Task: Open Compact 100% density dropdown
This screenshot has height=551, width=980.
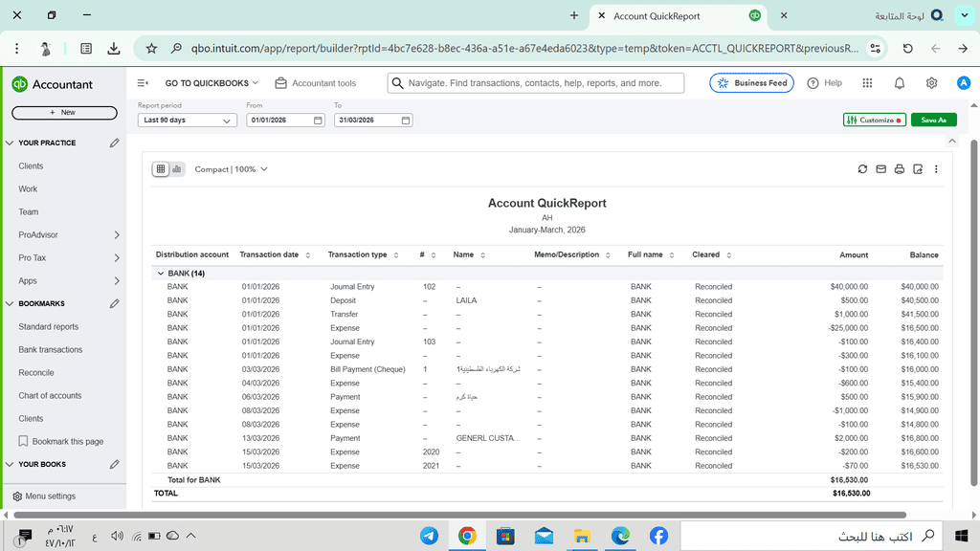Action: pyautogui.click(x=231, y=169)
